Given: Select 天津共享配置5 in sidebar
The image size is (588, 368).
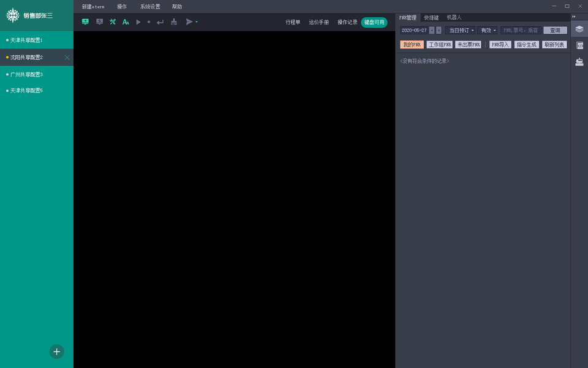Looking at the screenshot, I should click(37, 91).
